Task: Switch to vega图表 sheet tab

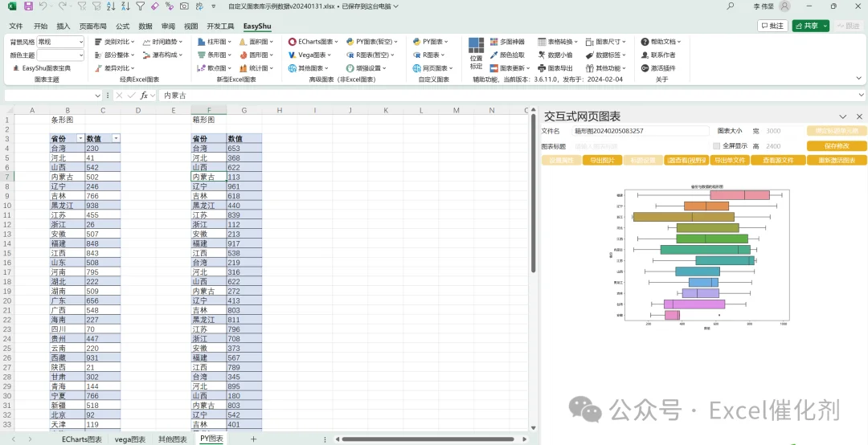Action: click(130, 439)
